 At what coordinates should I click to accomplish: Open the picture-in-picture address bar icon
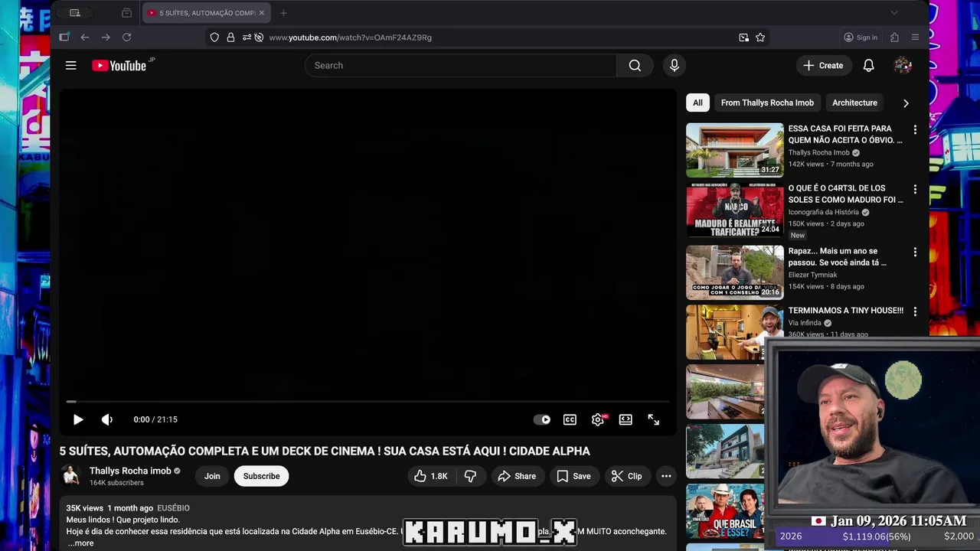point(743,37)
